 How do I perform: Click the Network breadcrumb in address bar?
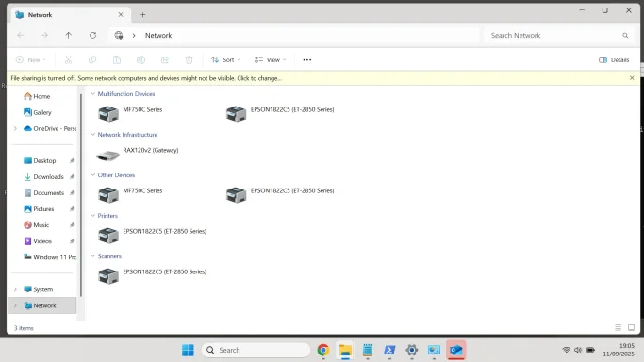point(158,35)
